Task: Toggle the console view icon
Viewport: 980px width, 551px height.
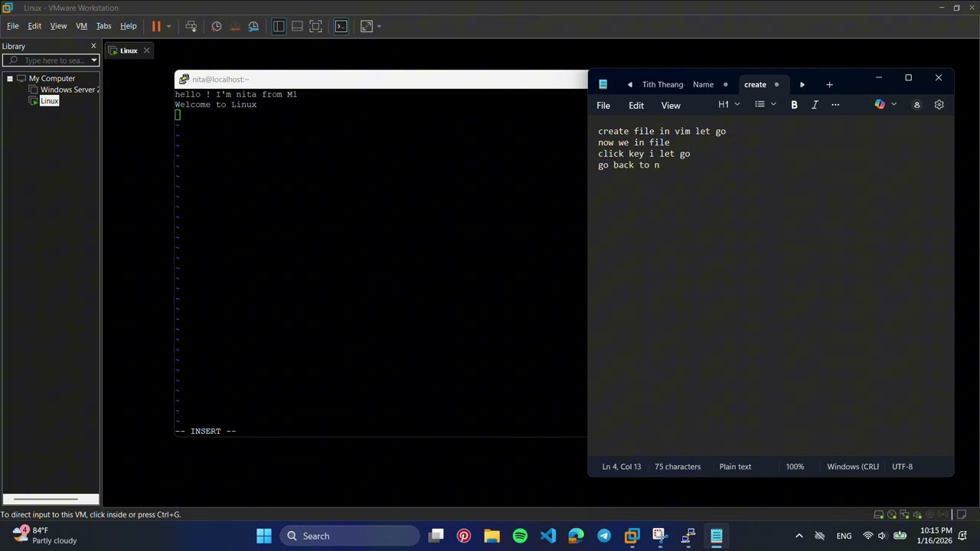Action: click(x=341, y=26)
